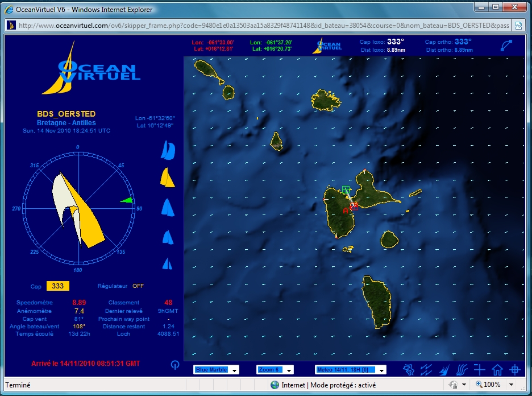Click the Angle bateau/vent value 108°
Screen dimensions: 532x396
(78, 327)
